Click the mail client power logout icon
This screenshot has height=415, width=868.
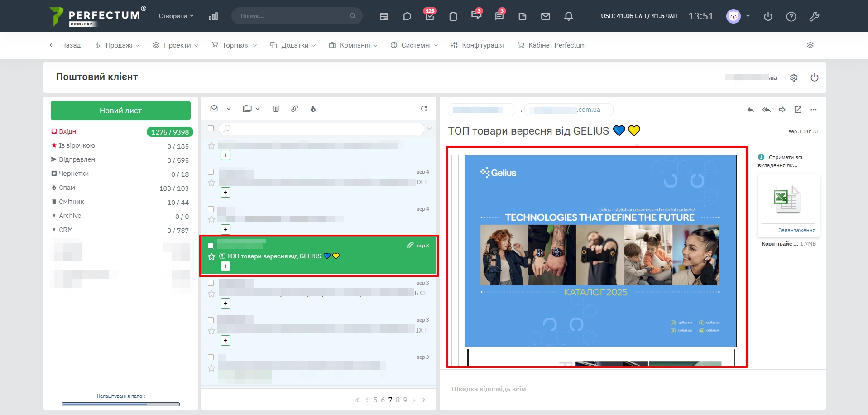(x=815, y=77)
